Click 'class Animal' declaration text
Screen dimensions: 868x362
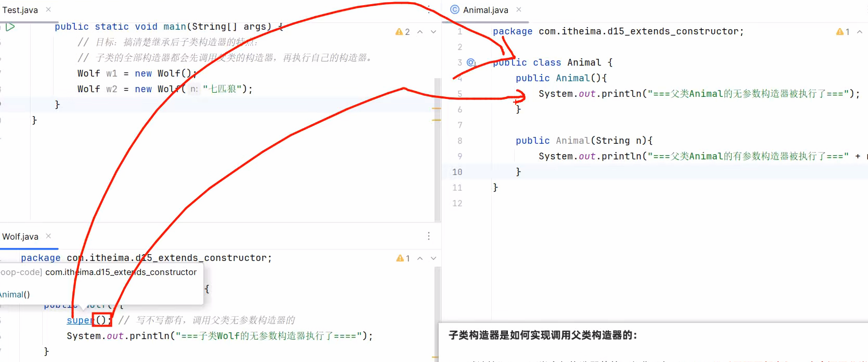[567, 63]
